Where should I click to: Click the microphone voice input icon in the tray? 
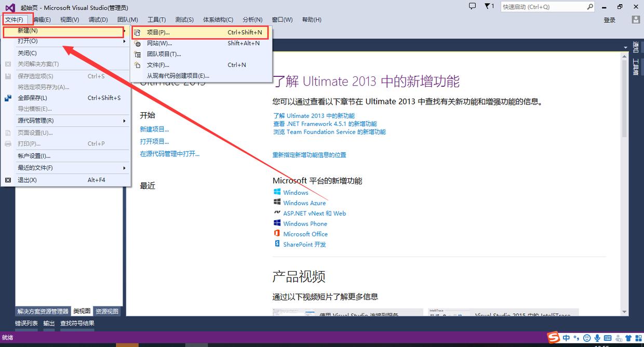point(598,338)
